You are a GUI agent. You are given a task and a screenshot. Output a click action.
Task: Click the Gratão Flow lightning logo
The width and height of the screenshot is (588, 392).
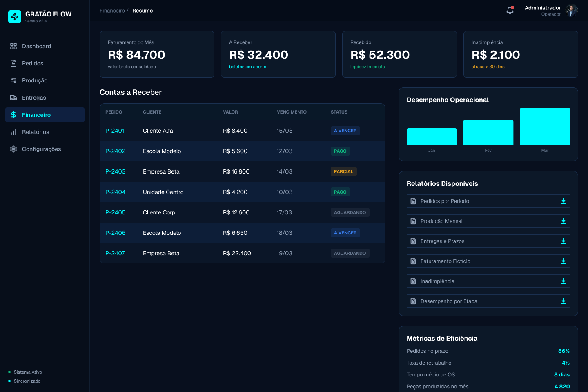(15, 17)
